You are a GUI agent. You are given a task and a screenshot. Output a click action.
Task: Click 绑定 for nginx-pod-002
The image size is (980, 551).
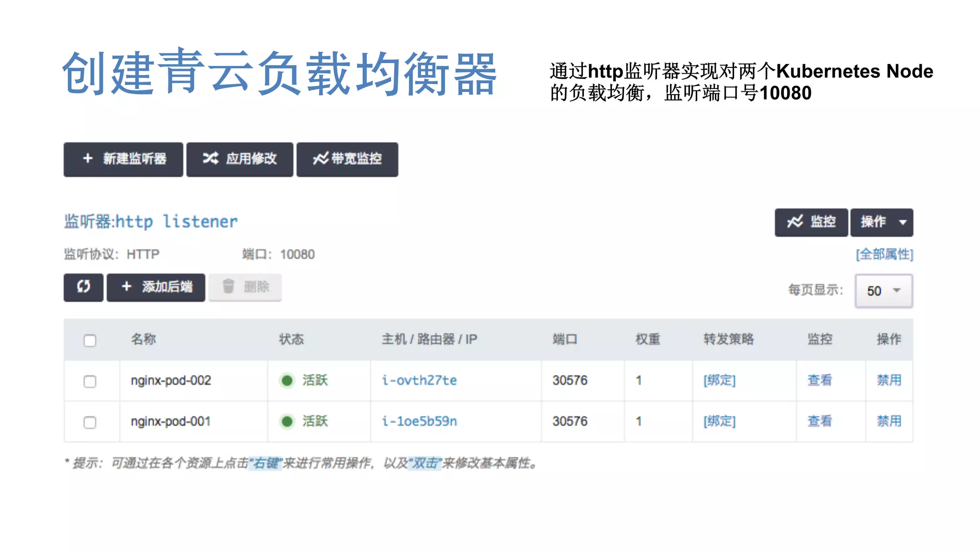[x=719, y=380]
